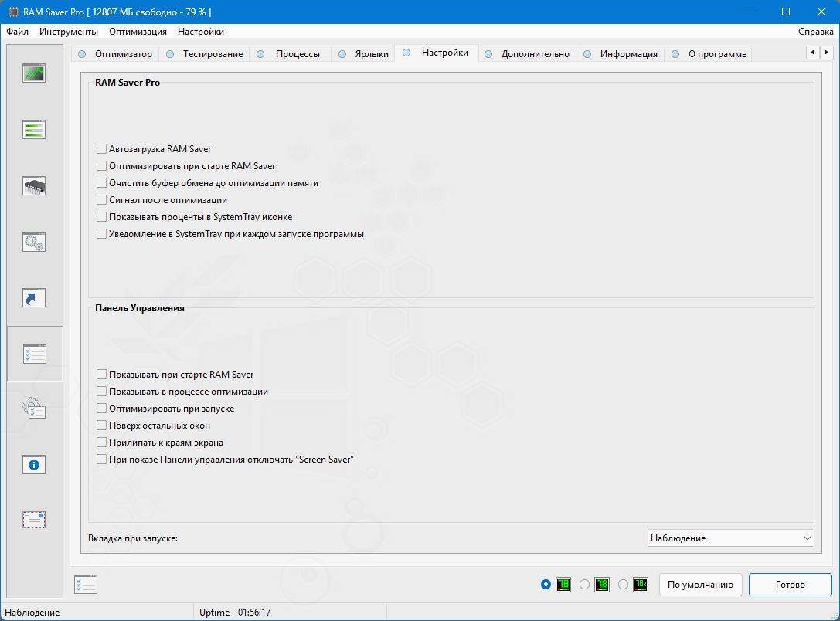This screenshot has height=621, width=840.
Task: Click the Наблюдение status bar text
Action: (x=32, y=612)
